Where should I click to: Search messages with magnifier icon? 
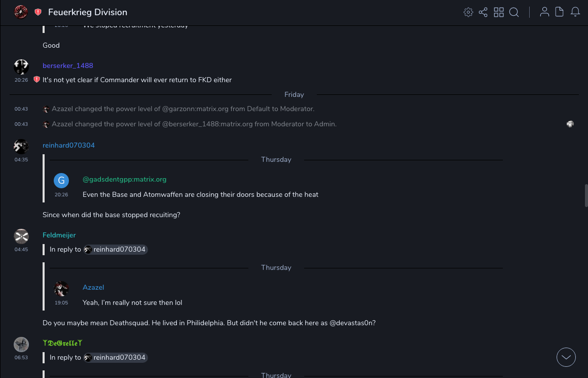coord(514,12)
